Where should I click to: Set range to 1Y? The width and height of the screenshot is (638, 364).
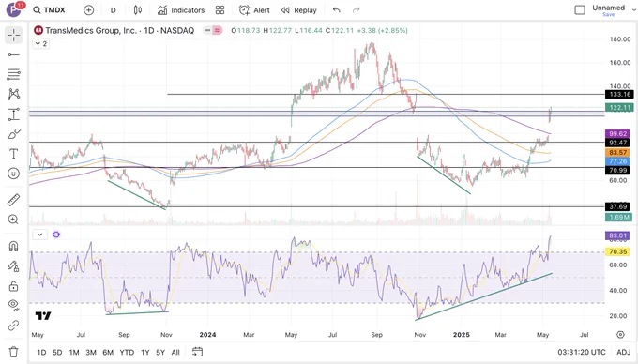(144, 352)
